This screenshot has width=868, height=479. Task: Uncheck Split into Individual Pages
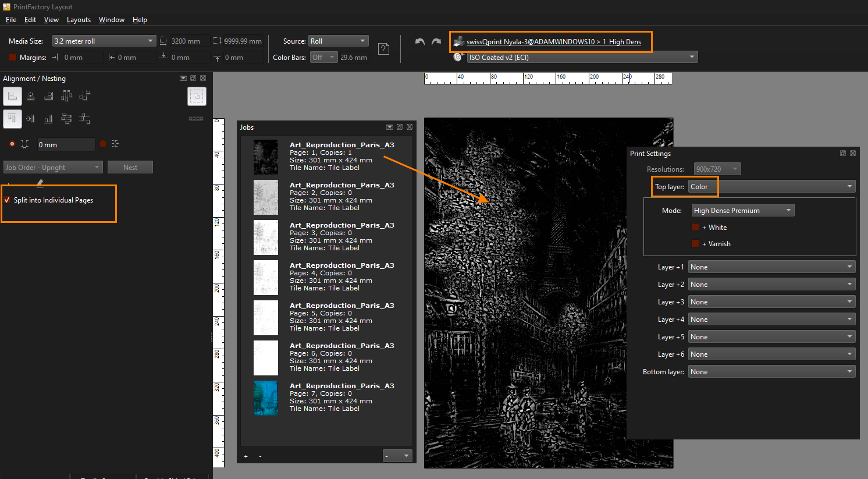pyautogui.click(x=7, y=200)
